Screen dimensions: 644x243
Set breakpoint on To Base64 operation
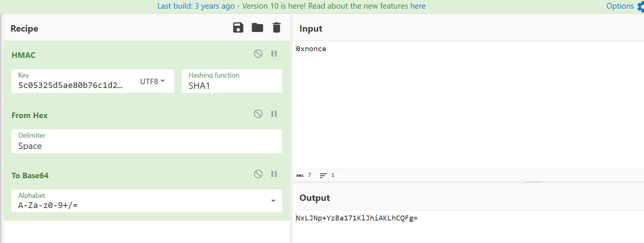[x=274, y=174]
